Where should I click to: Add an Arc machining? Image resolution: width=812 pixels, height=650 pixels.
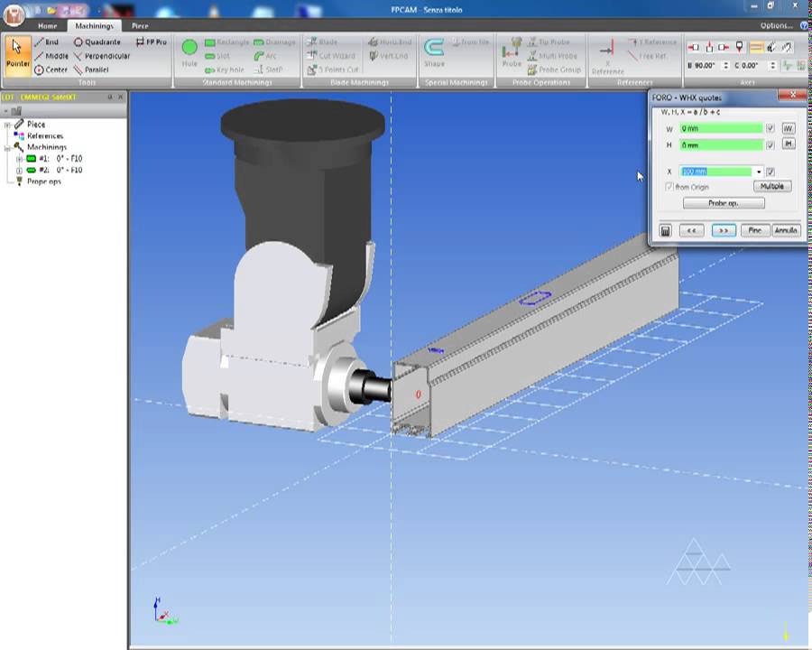tap(265, 56)
